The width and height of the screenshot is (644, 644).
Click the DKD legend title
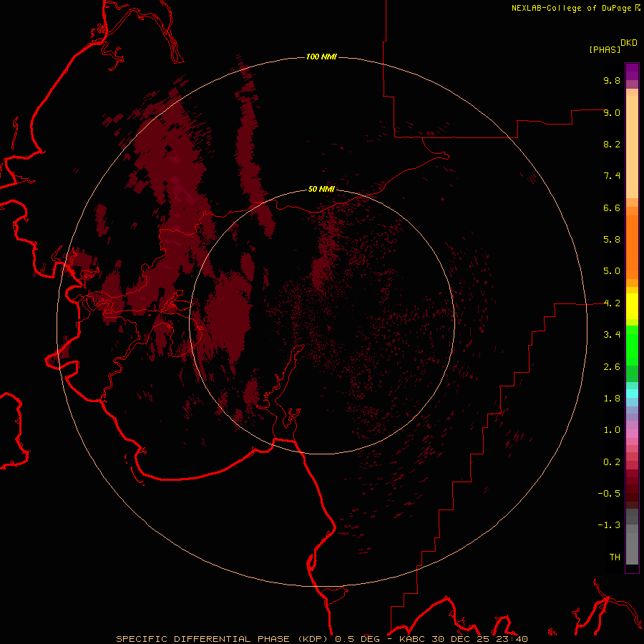pyautogui.click(x=629, y=43)
